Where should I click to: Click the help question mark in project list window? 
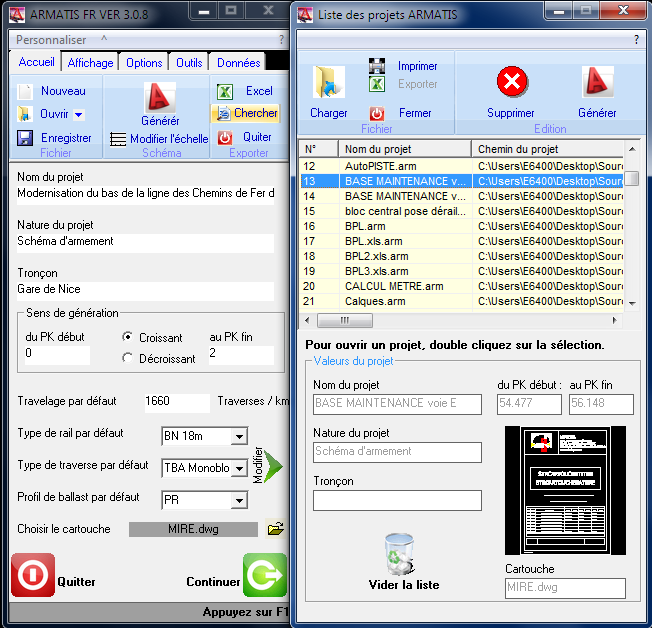pos(636,40)
